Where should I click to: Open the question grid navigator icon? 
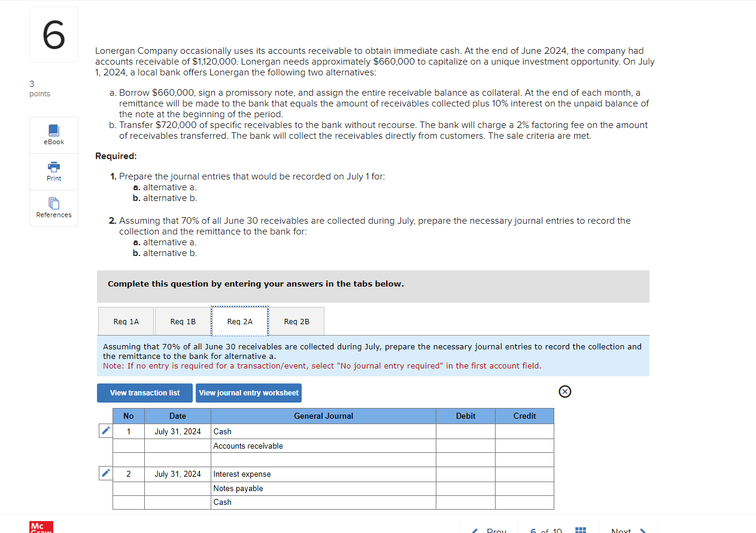[580, 531]
